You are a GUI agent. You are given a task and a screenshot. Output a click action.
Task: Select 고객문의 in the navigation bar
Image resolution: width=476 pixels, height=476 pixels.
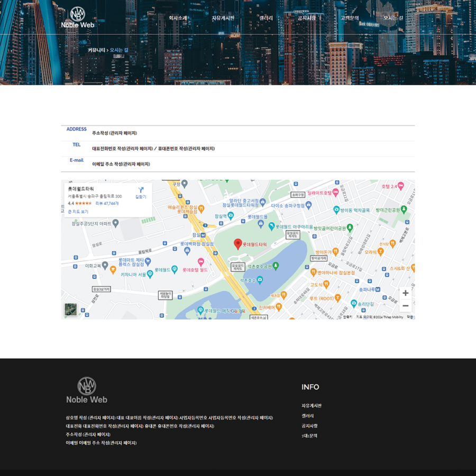tap(349, 18)
